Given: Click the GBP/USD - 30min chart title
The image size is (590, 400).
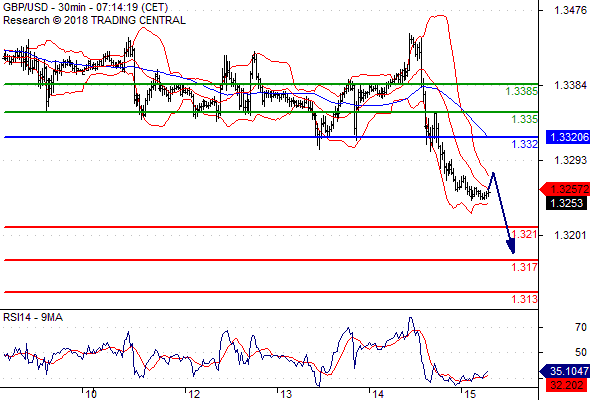Looking at the screenshot, I should (85, 8).
